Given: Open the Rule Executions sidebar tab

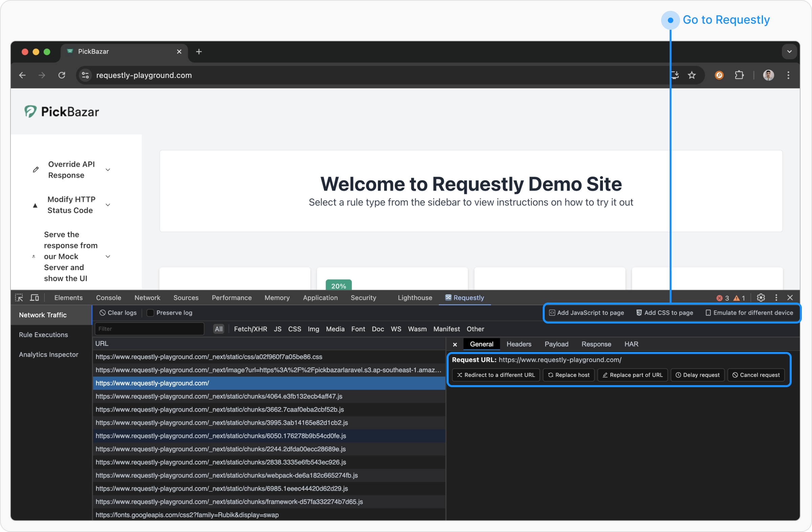Looking at the screenshot, I should coord(43,334).
